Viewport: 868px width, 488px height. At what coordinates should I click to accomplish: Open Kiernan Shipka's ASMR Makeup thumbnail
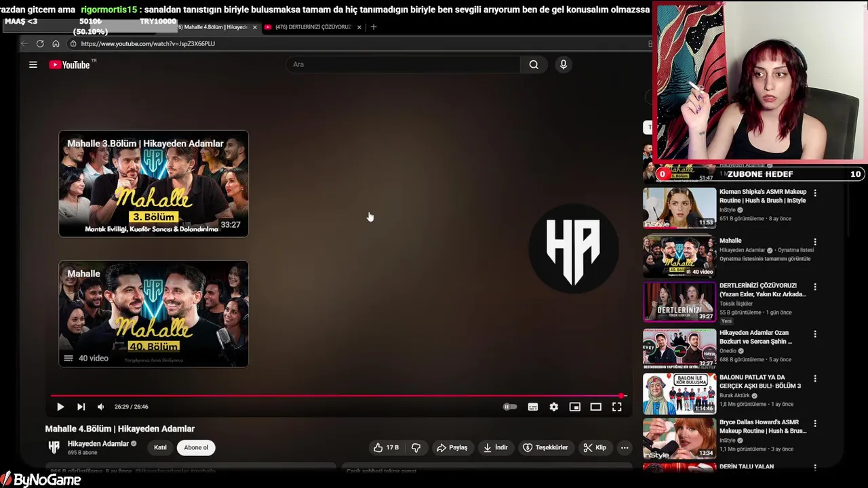679,208
